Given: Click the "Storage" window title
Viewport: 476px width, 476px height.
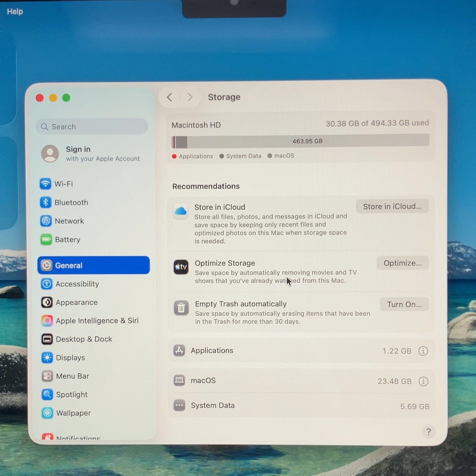Looking at the screenshot, I should tap(224, 97).
